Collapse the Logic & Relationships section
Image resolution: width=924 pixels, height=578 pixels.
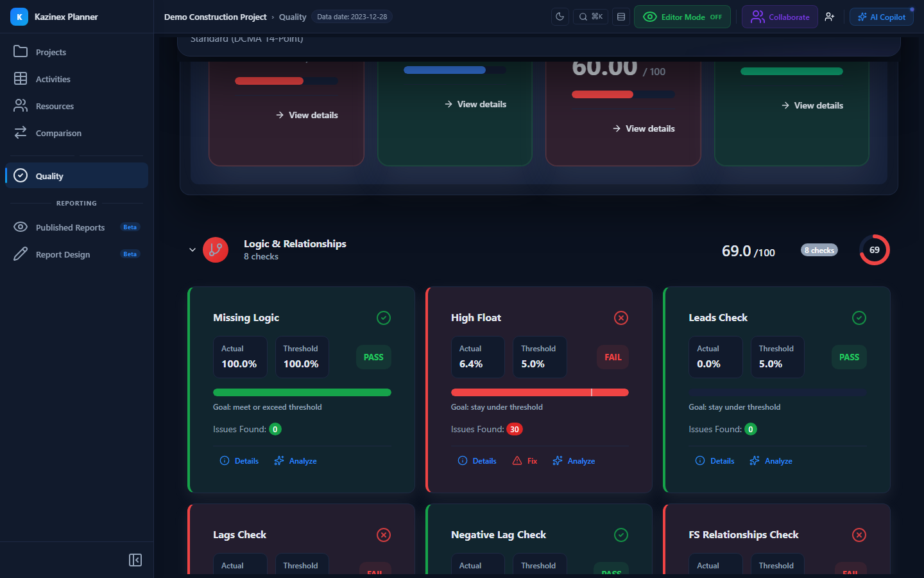point(193,250)
